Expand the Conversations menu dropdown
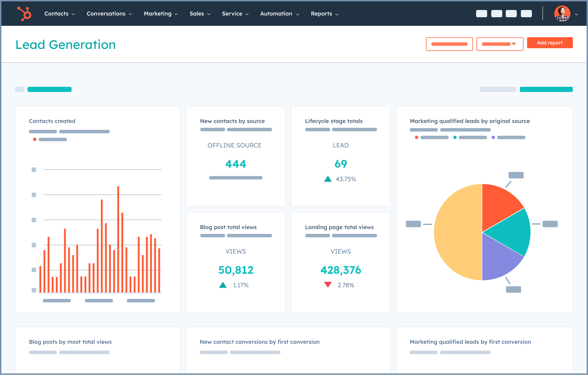Viewport: 588px width, 375px height. point(108,13)
